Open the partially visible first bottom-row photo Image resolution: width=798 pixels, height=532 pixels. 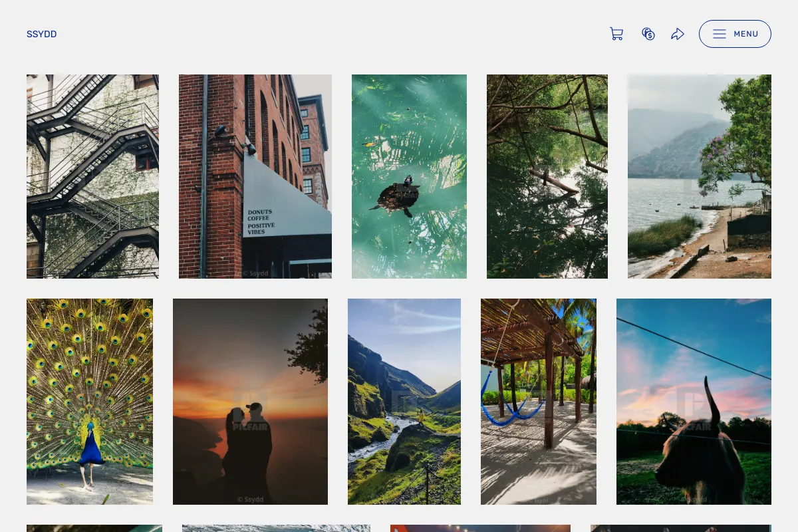tap(94, 528)
